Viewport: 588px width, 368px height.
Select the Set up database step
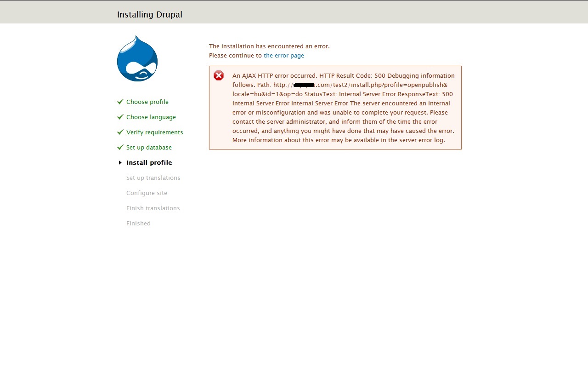click(x=149, y=148)
